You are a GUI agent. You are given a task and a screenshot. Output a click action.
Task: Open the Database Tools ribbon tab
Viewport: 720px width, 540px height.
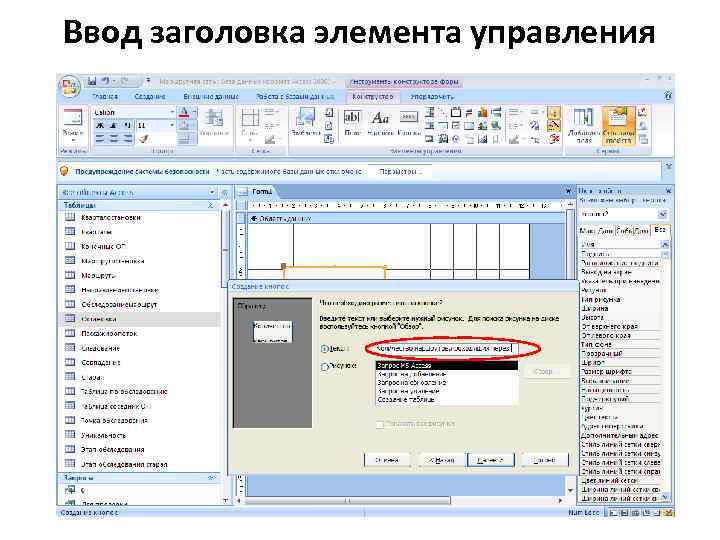pyautogui.click(x=295, y=96)
